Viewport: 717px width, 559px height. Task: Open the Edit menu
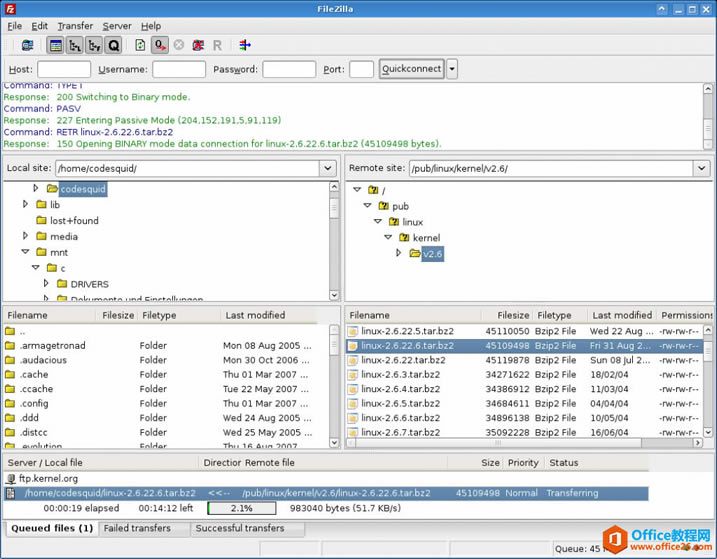[x=39, y=26]
